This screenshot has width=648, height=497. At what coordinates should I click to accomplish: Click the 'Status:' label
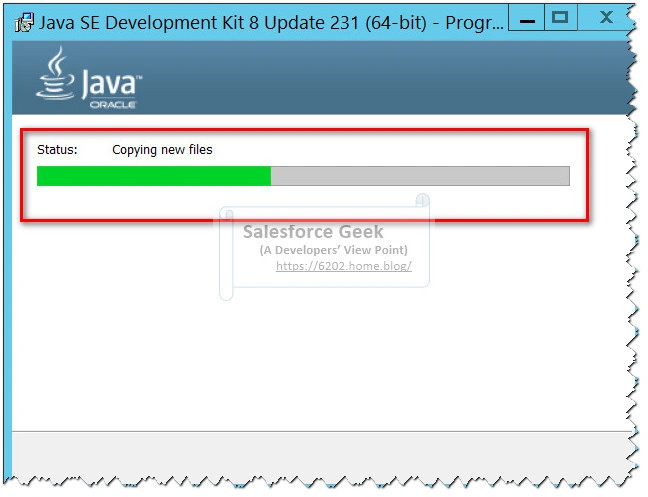click(x=57, y=150)
